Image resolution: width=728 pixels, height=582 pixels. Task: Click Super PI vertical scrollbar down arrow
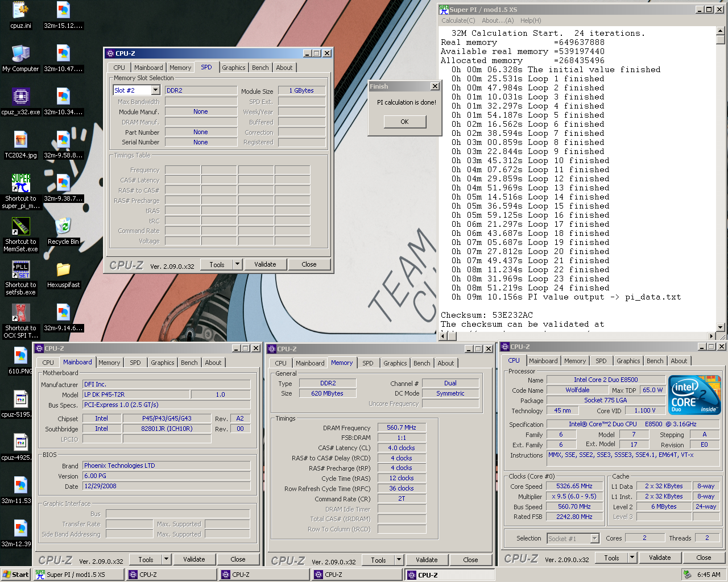721,327
